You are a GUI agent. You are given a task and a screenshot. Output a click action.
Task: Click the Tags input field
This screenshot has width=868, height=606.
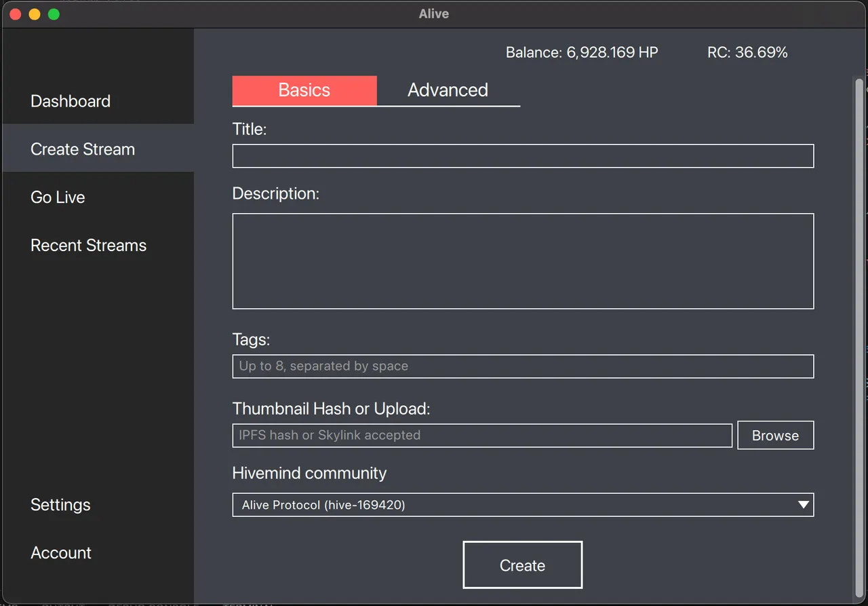click(x=523, y=366)
